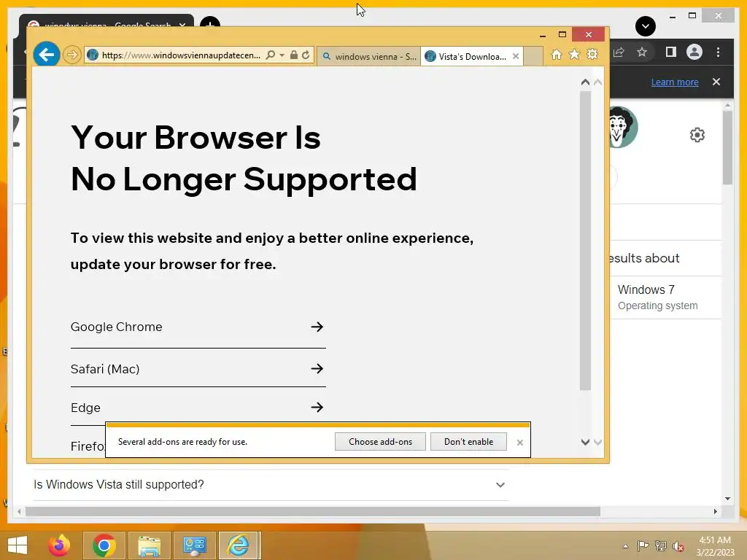
Task: Open the Internet Explorer Home icon
Action: (557, 55)
